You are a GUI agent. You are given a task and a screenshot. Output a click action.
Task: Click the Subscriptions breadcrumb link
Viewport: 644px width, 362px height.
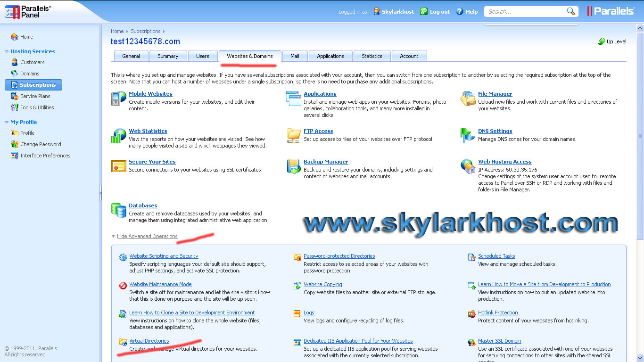(x=146, y=31)
